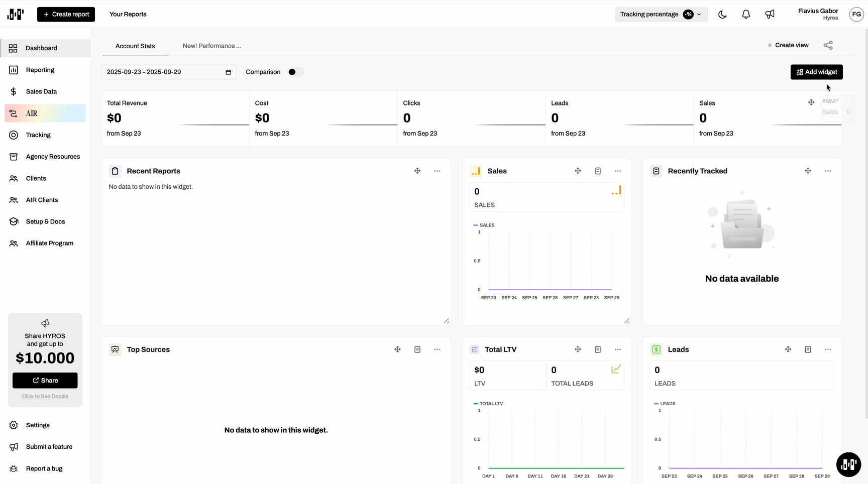Click move handle on Recent Reports widget
The image size is (868, 484).
(x=417, y=171)
